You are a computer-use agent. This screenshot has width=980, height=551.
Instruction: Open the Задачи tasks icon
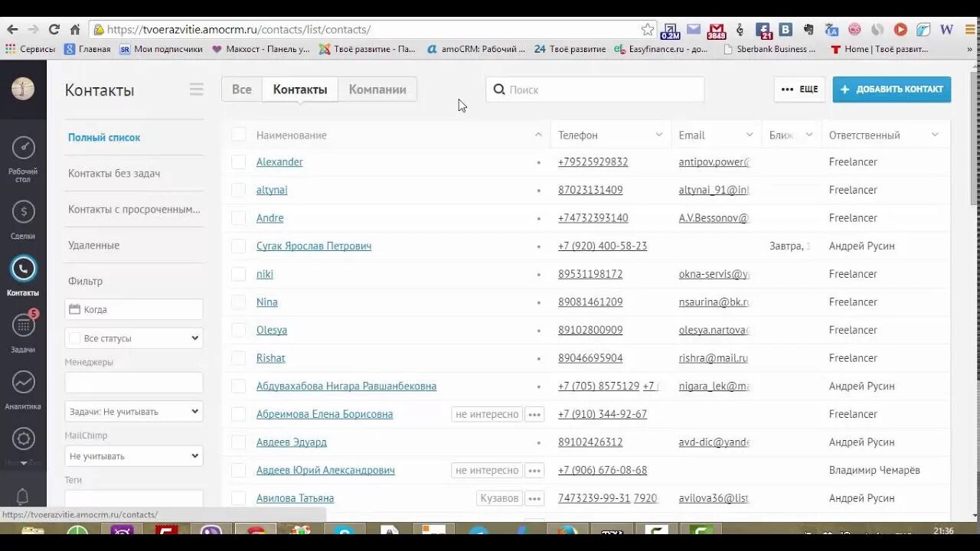click(23, 325)
